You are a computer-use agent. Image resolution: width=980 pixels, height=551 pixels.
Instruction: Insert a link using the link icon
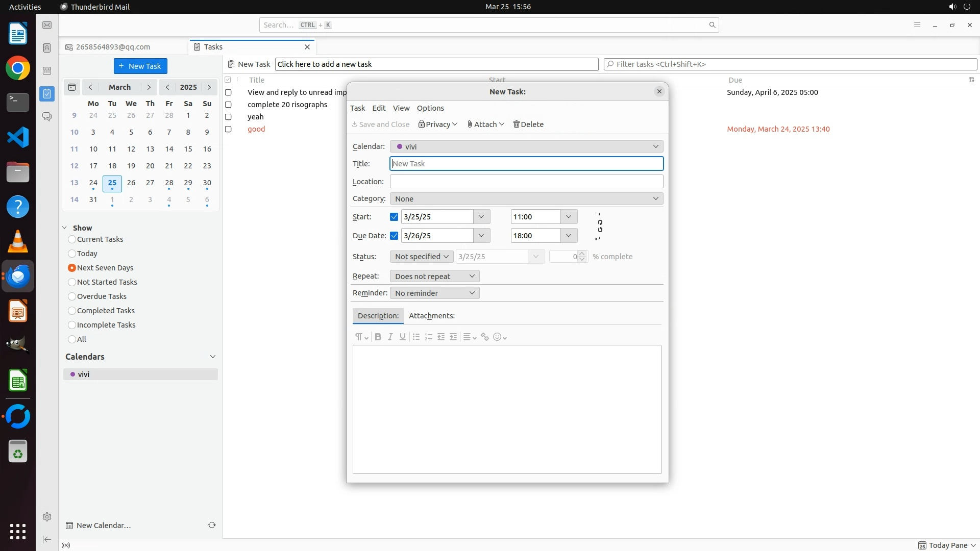[x=485, y=337]
